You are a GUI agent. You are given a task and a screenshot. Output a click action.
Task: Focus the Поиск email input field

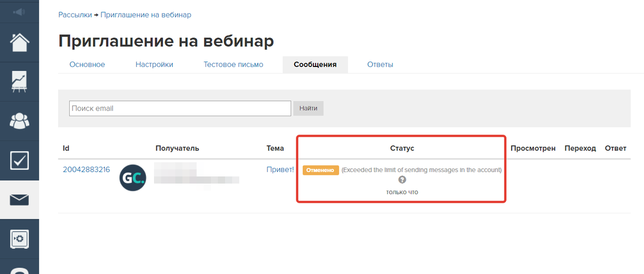(180, 108)
